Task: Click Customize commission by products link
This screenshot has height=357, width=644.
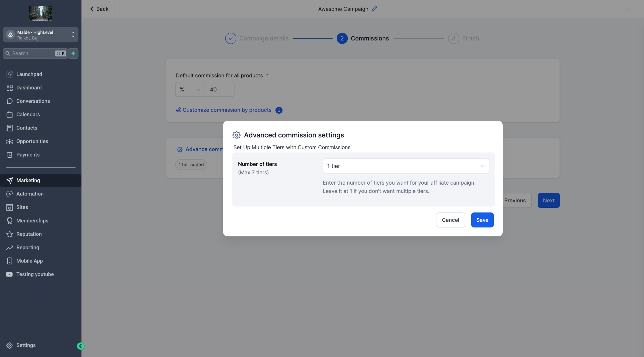Action: click(x=227, y=110)
